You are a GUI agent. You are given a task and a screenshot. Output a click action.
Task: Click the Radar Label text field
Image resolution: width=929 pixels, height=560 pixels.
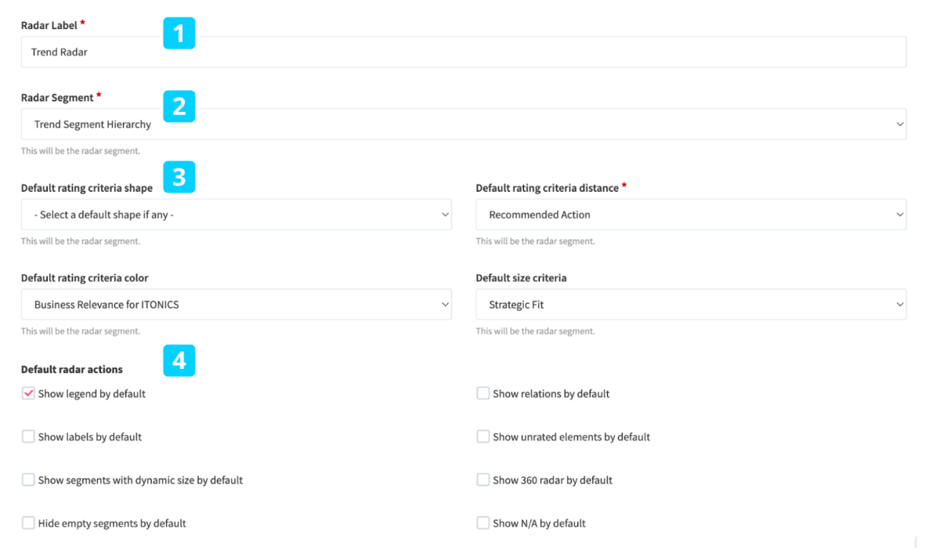coord(463,52)
